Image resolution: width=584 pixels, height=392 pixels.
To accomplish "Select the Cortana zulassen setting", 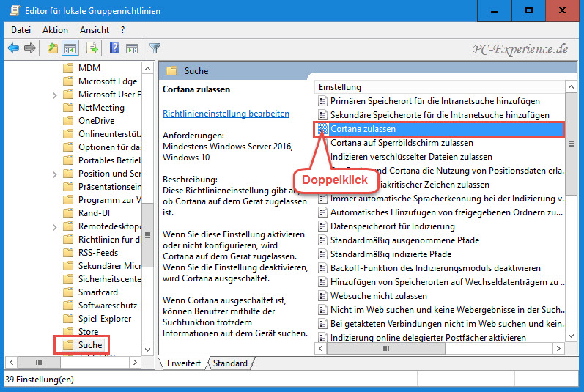I will point(363,129).
